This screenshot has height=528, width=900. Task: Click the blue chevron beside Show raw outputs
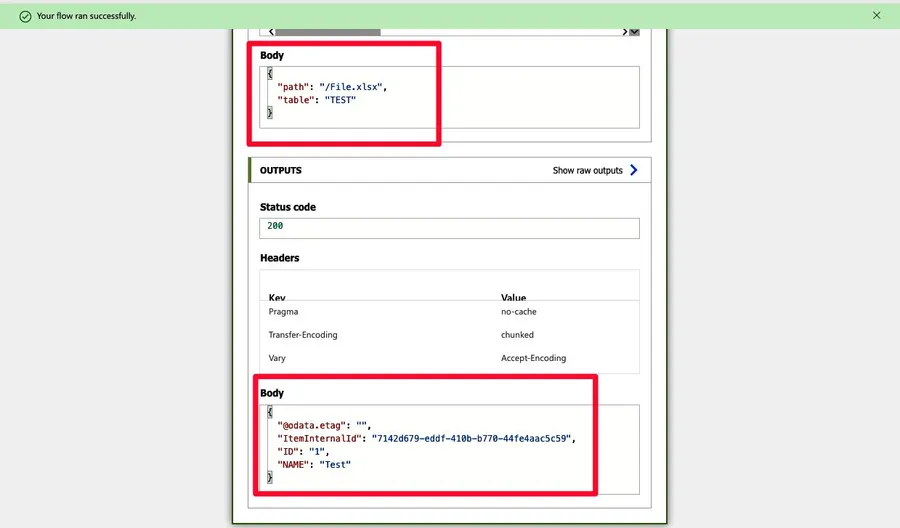(x=633, y=170)
